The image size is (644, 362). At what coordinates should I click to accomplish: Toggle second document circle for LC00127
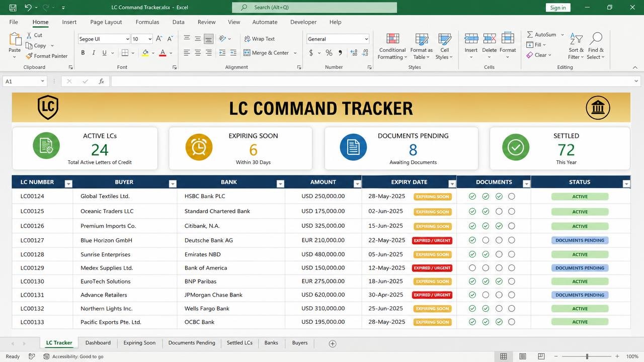click(486, 240)
